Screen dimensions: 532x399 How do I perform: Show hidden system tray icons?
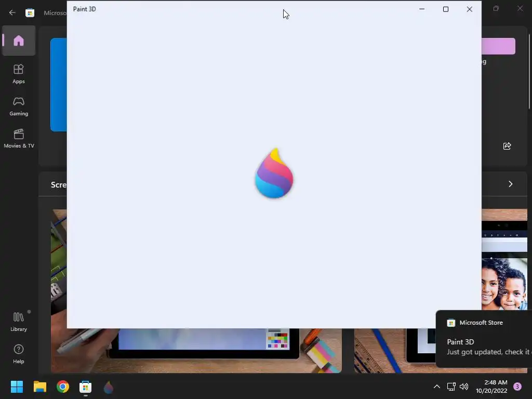436,387
